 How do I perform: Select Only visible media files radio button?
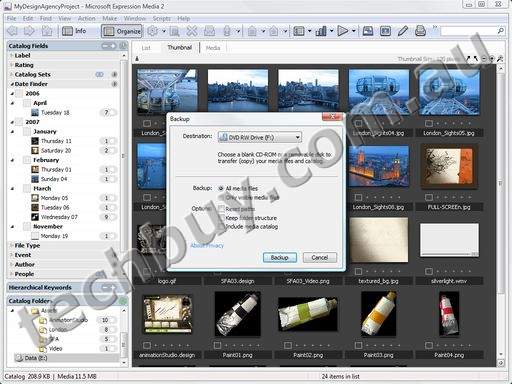(221, 198)
